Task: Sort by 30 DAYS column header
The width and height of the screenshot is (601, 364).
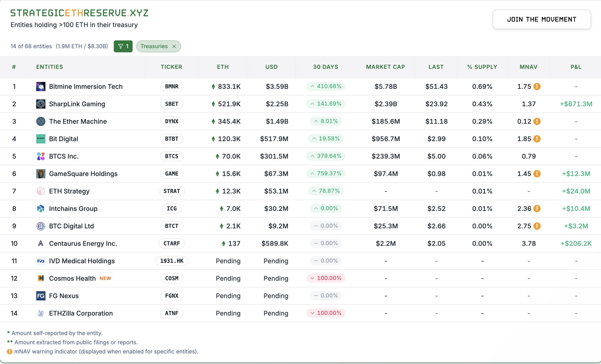Action: [325, 67]
